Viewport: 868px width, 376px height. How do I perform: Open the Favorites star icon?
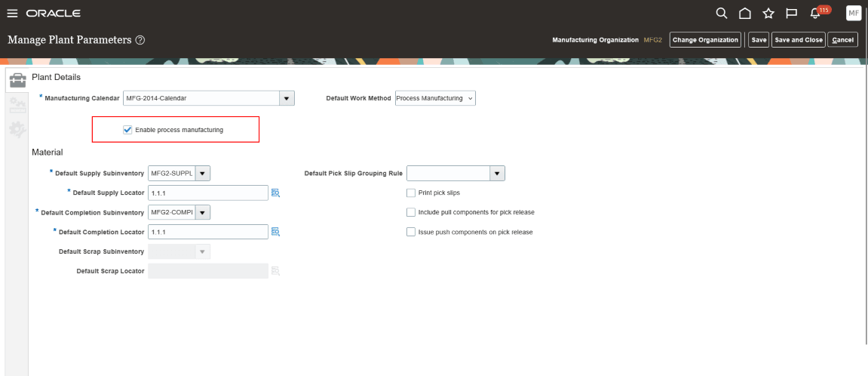coord(768,14)
